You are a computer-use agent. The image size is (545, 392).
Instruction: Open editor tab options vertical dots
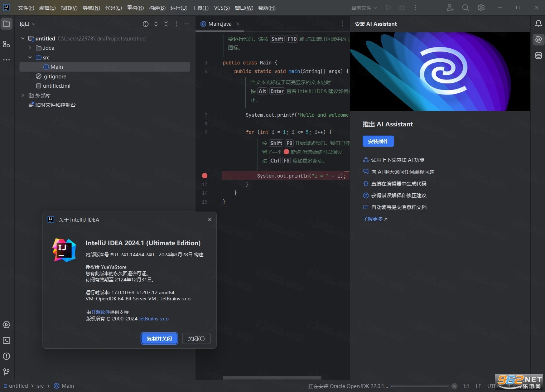pos(342,24)
